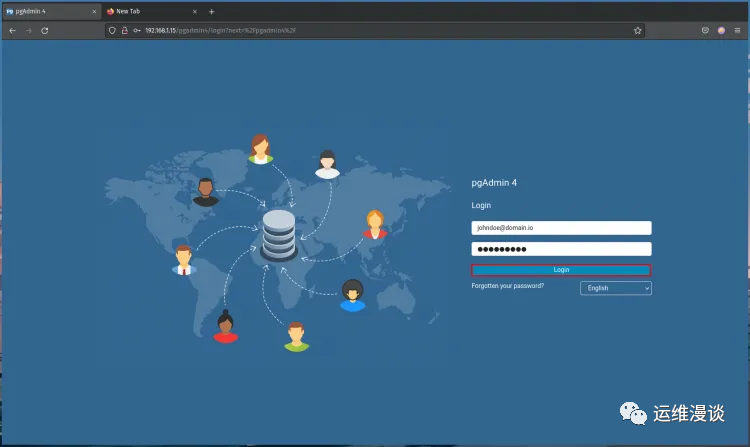The height and width of the screenshot is (447, 750).
Task: Open the English language dropdown
Action: tap(616, 288)
